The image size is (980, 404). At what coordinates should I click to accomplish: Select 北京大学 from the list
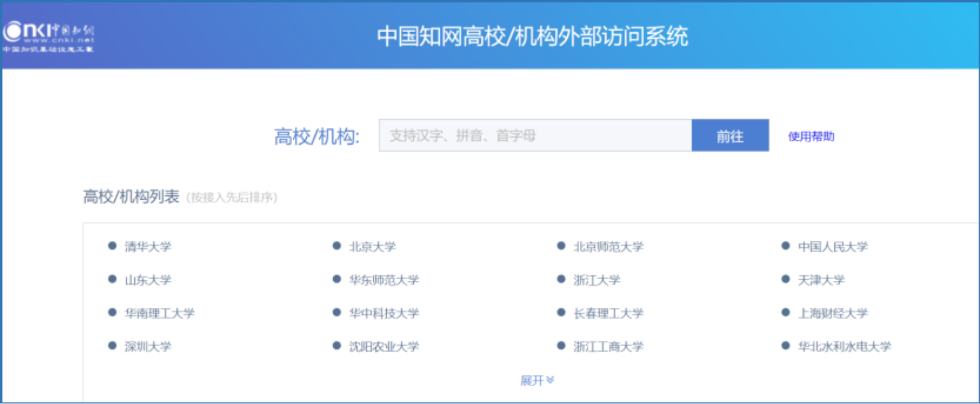point(372,246)
